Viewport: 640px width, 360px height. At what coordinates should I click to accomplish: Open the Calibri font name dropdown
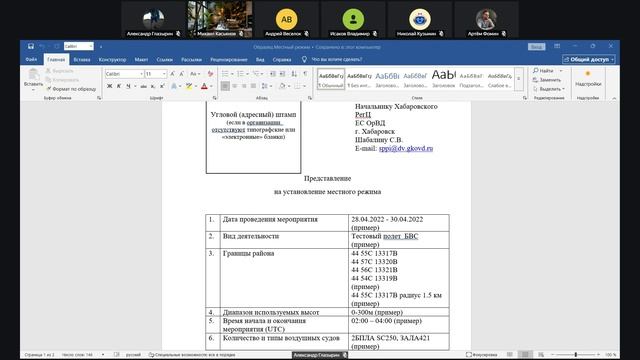[141, 74]
